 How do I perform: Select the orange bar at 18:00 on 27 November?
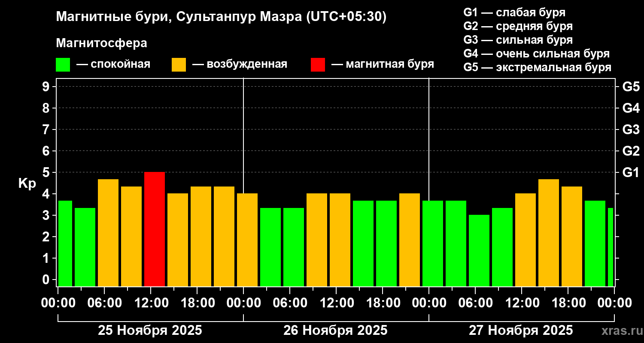coord(572,236)
